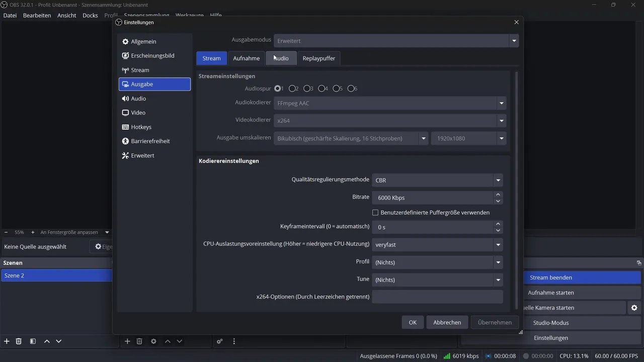644x362 pixels.
Task: Click the x264-Optionen input field
Action: pyautogui.click(x=437, y=297)
